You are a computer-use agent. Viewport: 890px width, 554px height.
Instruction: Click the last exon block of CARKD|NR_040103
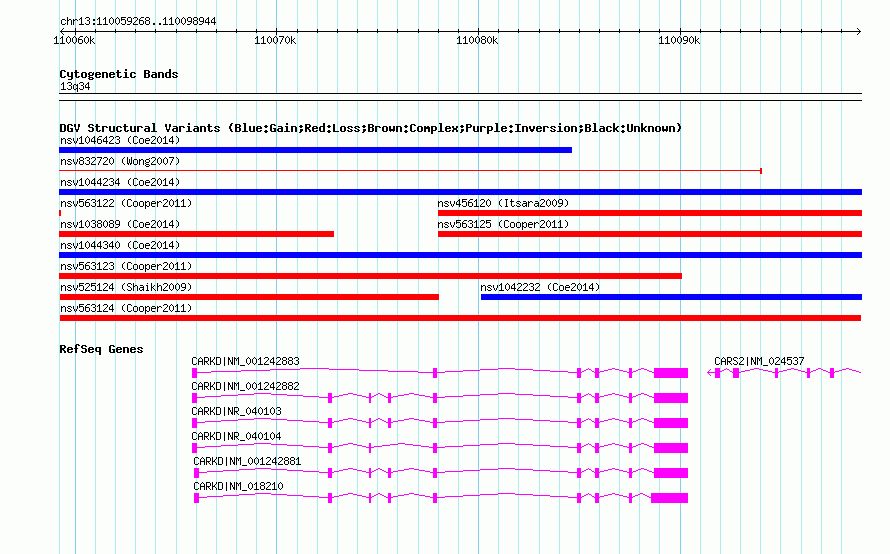click(x=671, y=423)
